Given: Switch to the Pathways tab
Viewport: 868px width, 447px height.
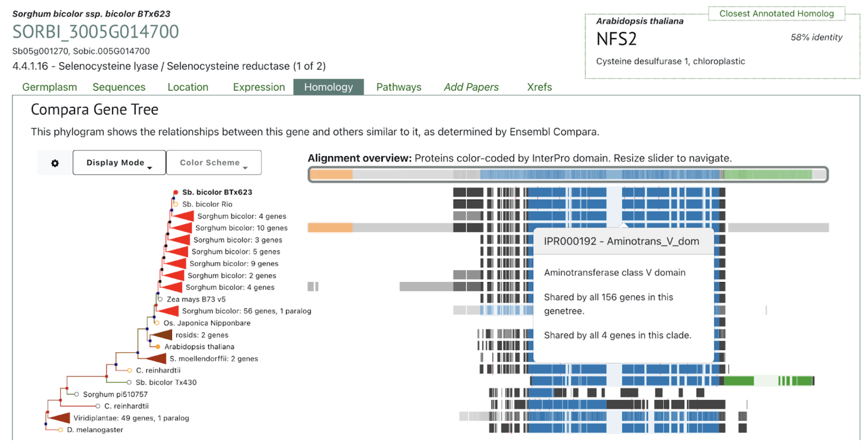Looking at the screenshot, I should click(398, 87).
